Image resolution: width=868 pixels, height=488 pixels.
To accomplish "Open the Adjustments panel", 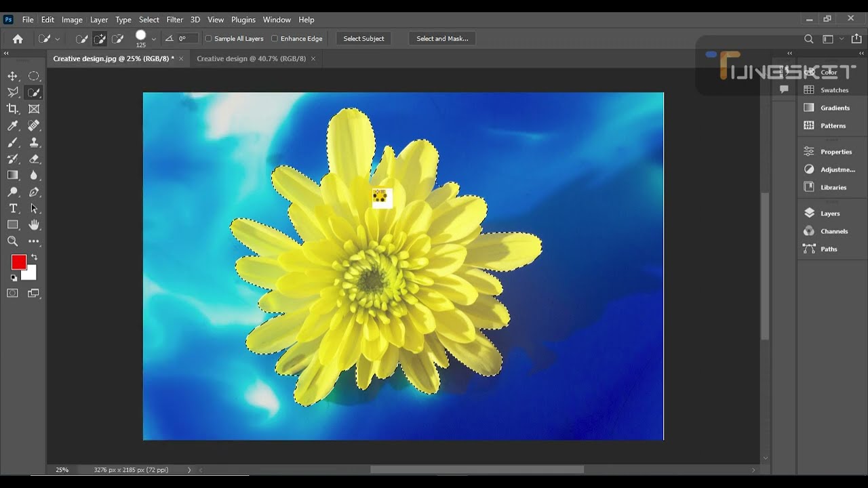I will pos(829,169).
